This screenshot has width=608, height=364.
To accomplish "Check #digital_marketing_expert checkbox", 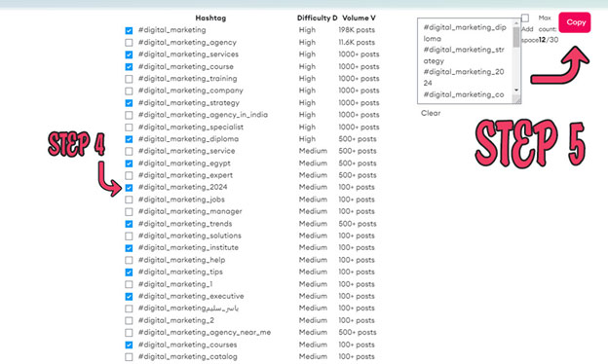I will tap(129, 175).
